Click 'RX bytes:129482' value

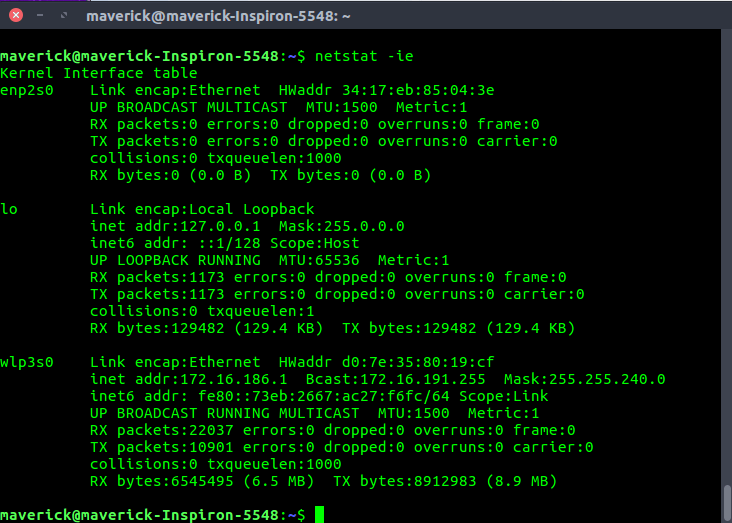(x=157, y=328)
